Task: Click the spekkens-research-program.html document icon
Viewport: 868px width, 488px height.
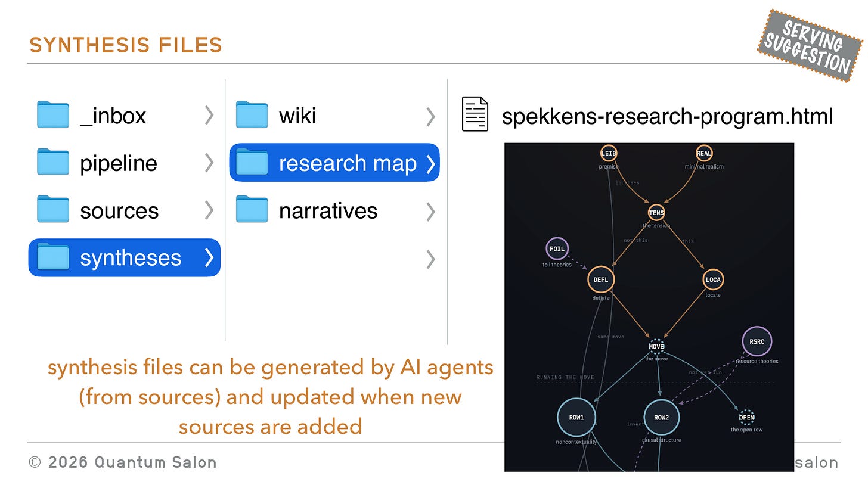Action: [x=475, y=114]
